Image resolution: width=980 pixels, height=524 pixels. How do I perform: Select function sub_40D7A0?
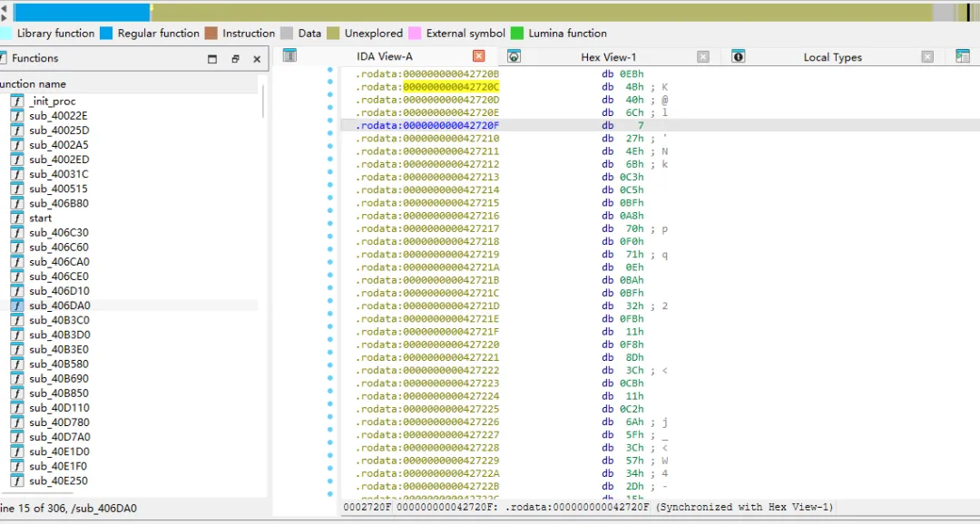click(59, 437)
